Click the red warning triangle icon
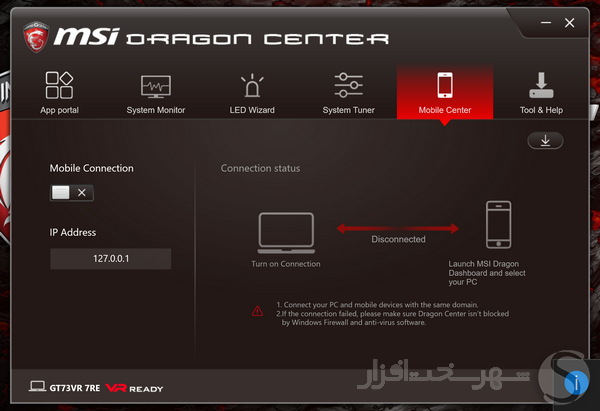Viewport: 600px width, 411px height. pyautogui.click(x=258, y=311)
